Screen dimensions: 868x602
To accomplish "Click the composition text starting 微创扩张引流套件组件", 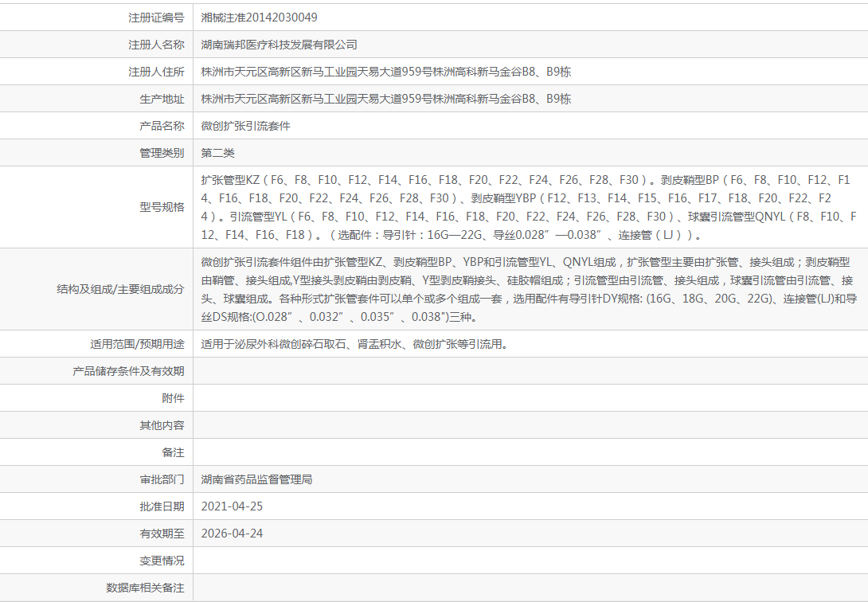I will [529, 289].
